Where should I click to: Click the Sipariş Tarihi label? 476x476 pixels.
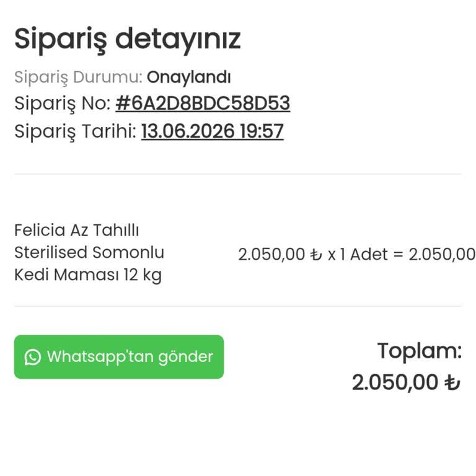click(75, 131)
